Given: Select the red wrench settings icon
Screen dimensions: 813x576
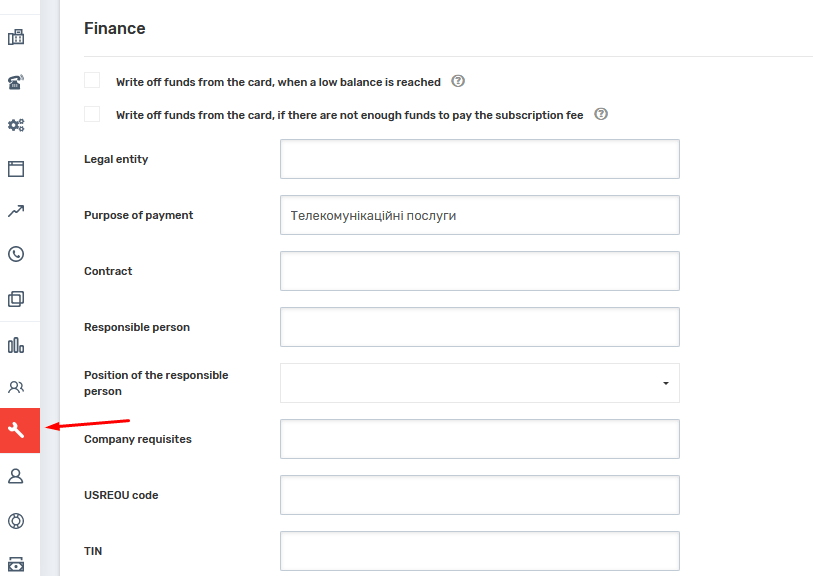Looking at the screenshot, I should (16, 431).
